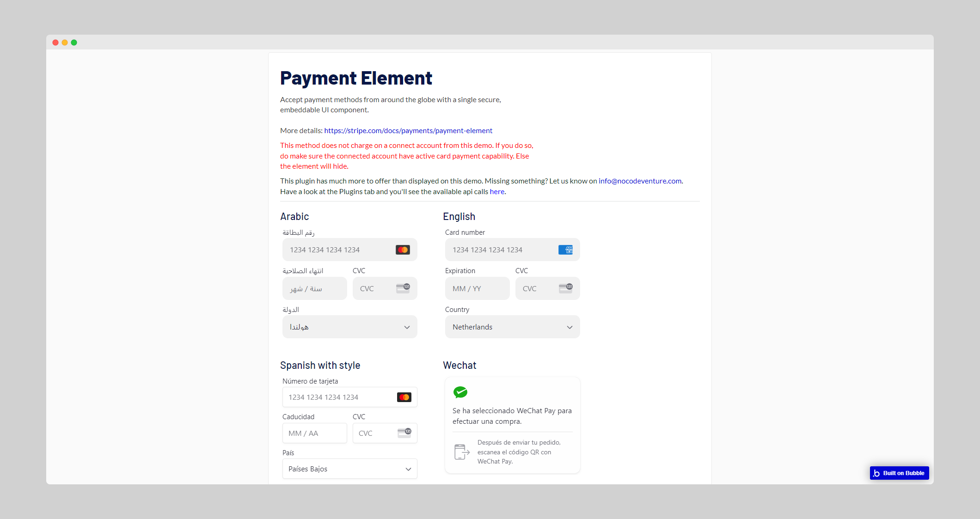Focus the English Card number field
The image size is (980, 519).
coord(499,250)
